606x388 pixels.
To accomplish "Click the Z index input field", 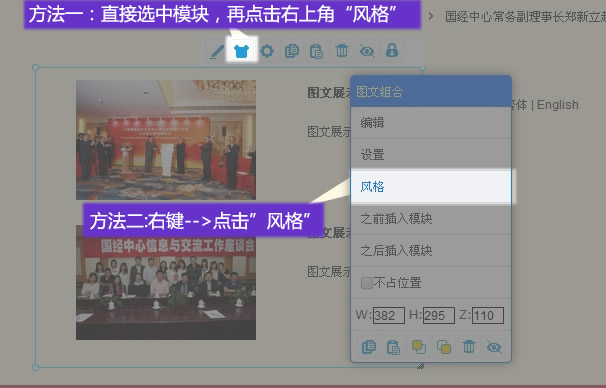I will point(488,315).
